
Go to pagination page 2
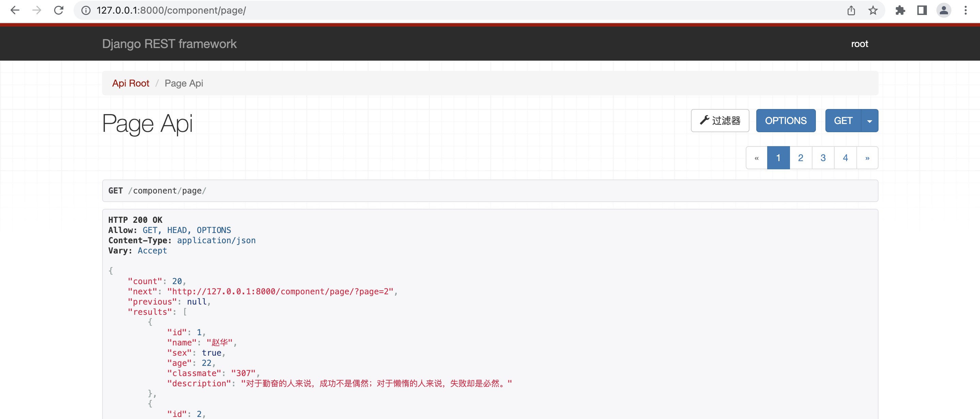pyautogui.click(x=801, y=158)
